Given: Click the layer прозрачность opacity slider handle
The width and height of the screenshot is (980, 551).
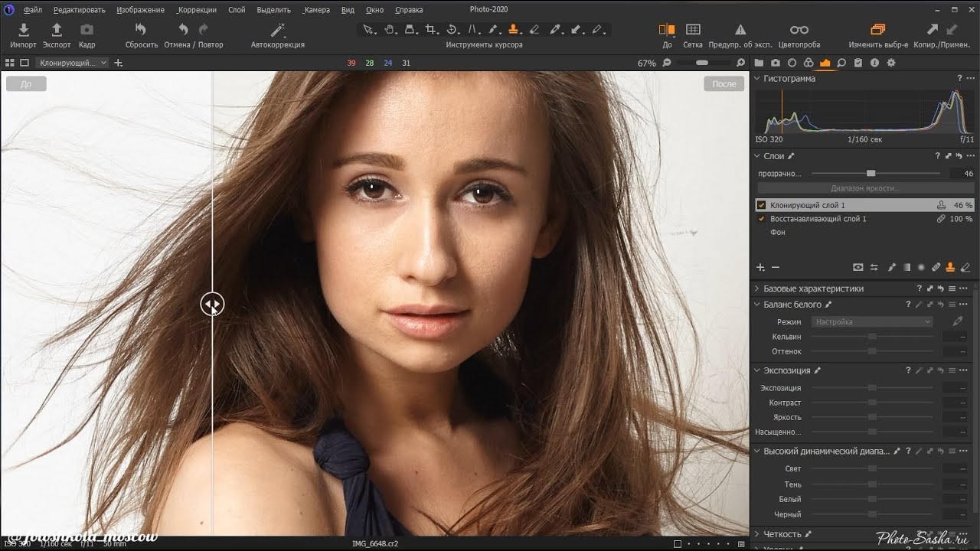Looking at the screenshot, I should click(871, 174).
